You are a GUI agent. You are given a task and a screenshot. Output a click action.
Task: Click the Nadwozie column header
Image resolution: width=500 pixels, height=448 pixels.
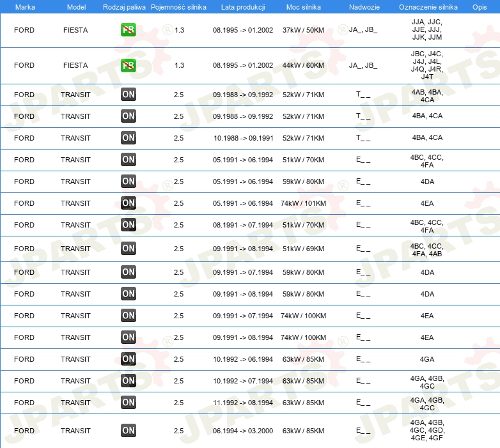click(364, 7)
